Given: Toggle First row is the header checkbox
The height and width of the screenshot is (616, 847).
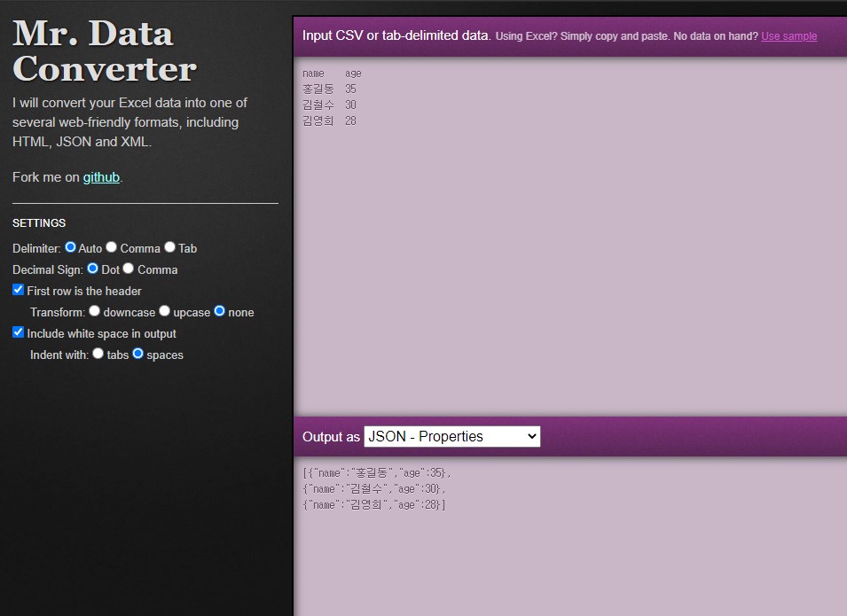Looking at the screenshot, I should click(x=19, y=290).
